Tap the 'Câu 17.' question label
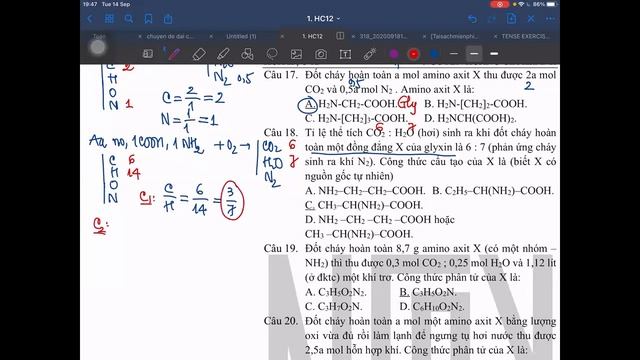The height and width of the screenshot is (360, 640). 281,75
